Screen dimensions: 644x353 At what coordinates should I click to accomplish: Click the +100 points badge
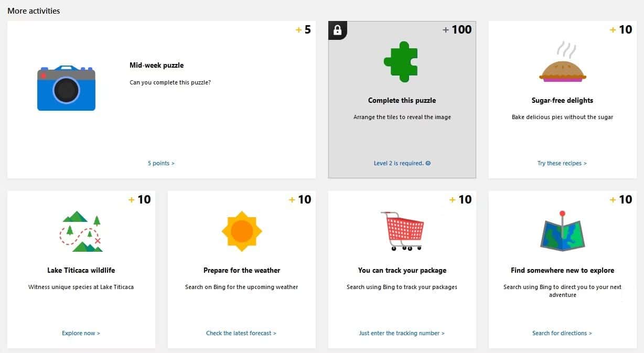[457, 30]
